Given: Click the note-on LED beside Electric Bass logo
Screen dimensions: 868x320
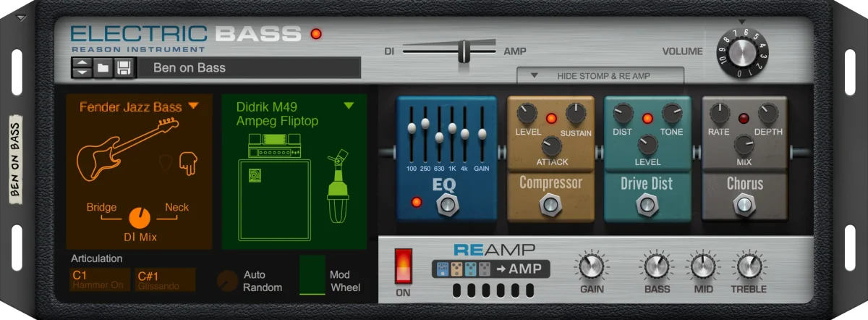Looking at the screenshot, I should (315, 34).
